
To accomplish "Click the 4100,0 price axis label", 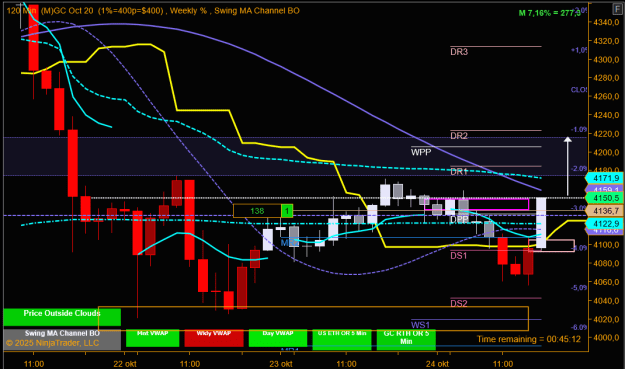I will pos(606,245).
